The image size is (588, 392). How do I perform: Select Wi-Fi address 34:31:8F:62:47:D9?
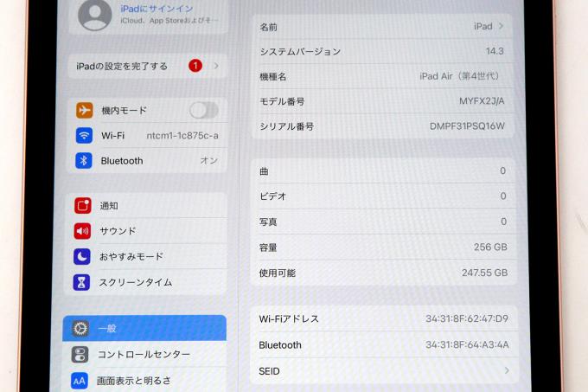(x=467, y=318)
